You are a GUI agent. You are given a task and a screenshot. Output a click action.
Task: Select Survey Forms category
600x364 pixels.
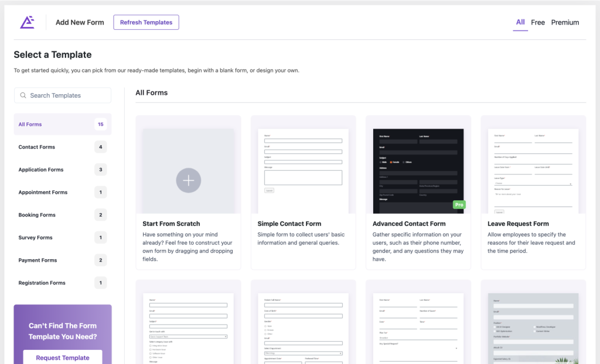pyautogui.click(x=63, y=238)
